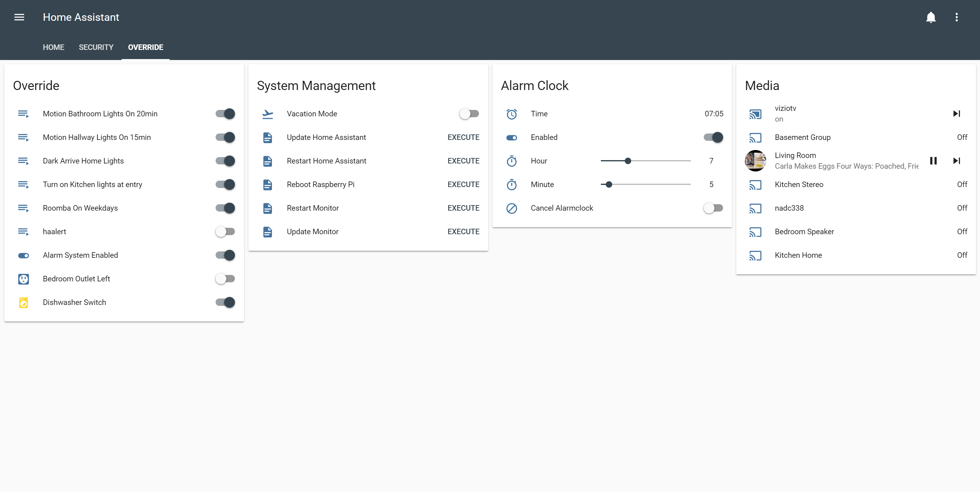Open the notifications bell

pyautogui.click(x=931, y=17)
